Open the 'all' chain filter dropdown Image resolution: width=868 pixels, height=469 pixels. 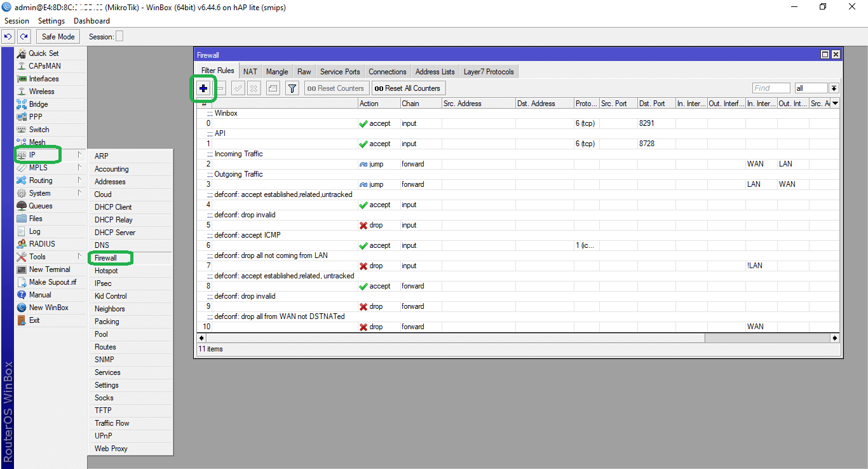click(x=834, y=88)
